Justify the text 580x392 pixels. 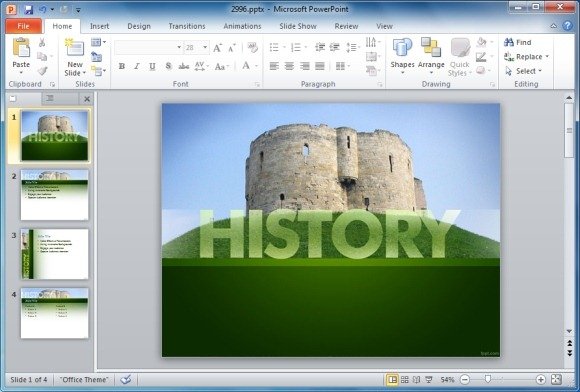click(x=320, y=66)
